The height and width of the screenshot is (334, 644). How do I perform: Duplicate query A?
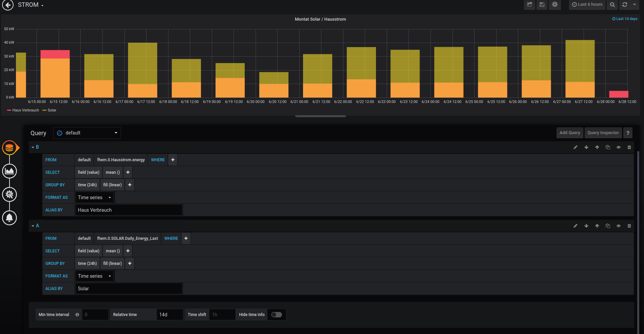click(x=608, y=226)
